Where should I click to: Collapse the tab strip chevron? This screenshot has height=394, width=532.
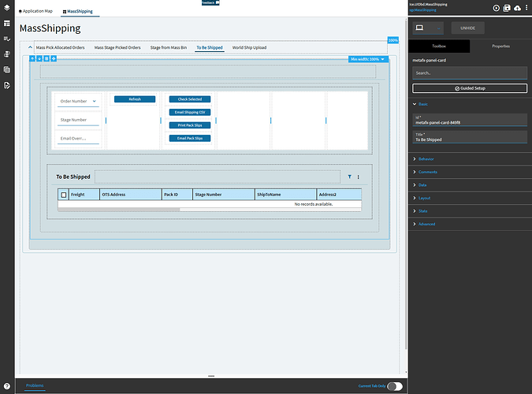click(x=30, y=47)
